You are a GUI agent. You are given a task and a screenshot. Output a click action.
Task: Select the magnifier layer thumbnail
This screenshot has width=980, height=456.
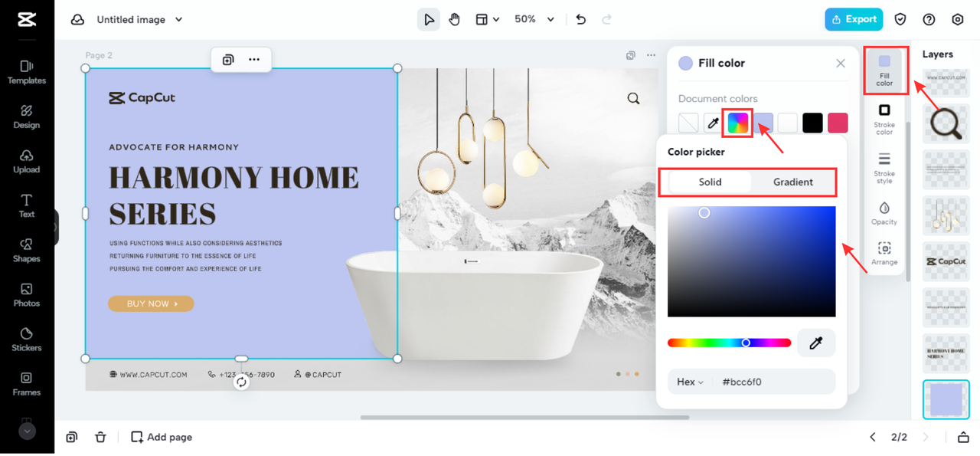(946, 123)
